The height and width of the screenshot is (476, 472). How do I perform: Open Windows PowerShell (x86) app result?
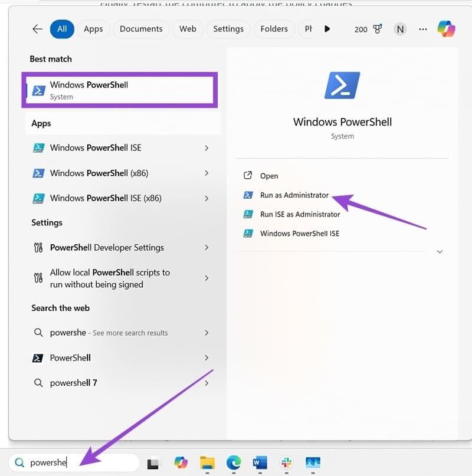(x=120, y=173)
